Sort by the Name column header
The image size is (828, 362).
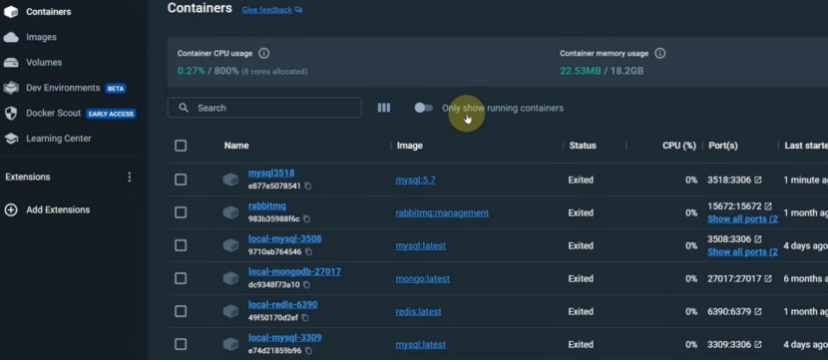[x=236, y=146]
